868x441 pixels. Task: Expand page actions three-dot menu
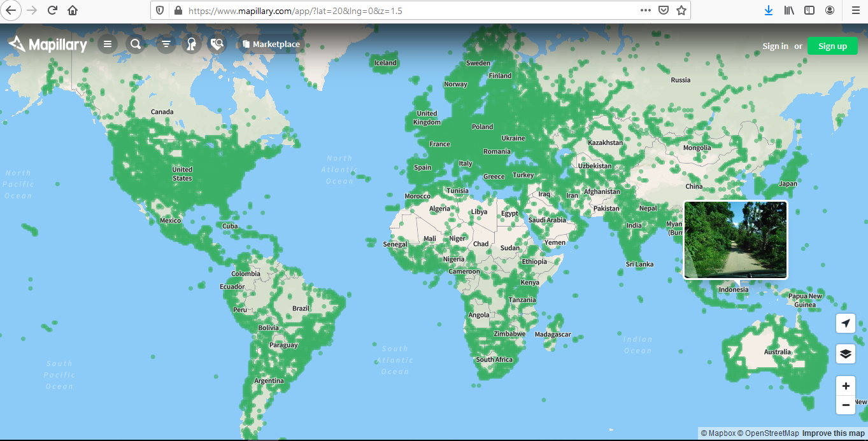pos(645,10)
